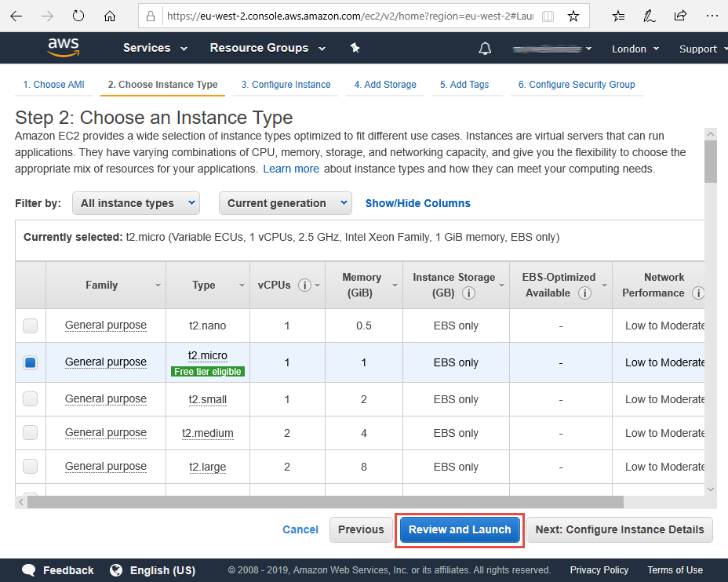Open browser Settings and more menu
The image size is (728, 582).
712,16
